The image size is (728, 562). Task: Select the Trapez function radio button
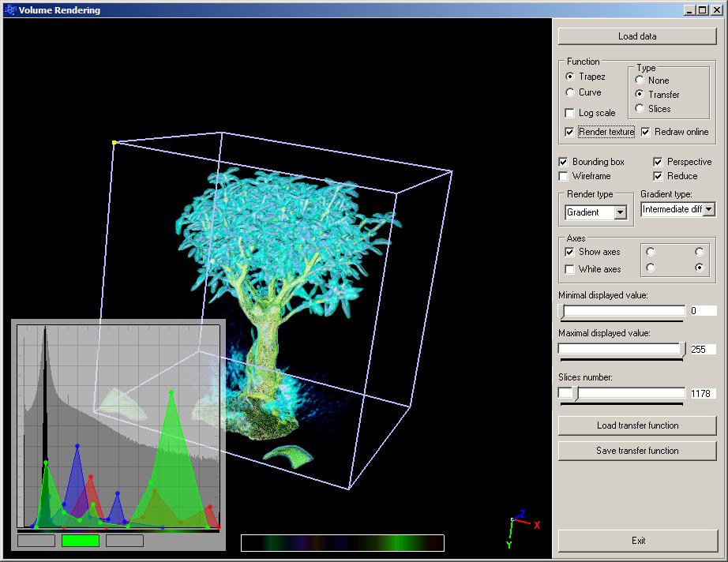tap(570, 77)
